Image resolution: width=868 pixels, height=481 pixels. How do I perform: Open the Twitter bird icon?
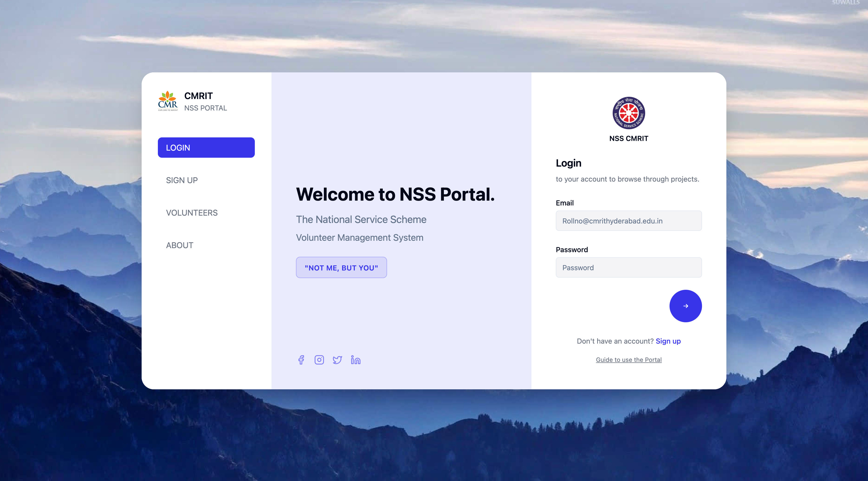(x=337, y=360)
